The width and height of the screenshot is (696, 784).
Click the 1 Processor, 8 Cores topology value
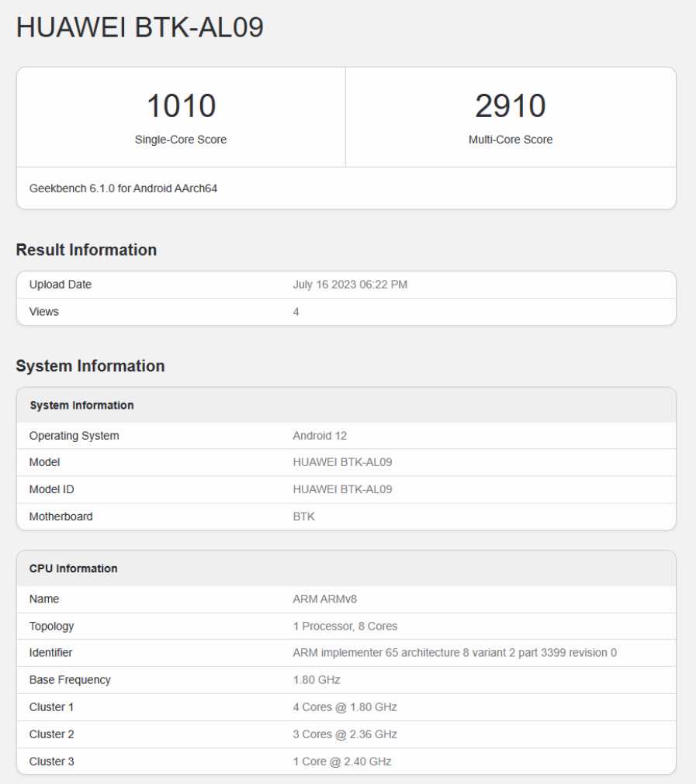(345, 626)
